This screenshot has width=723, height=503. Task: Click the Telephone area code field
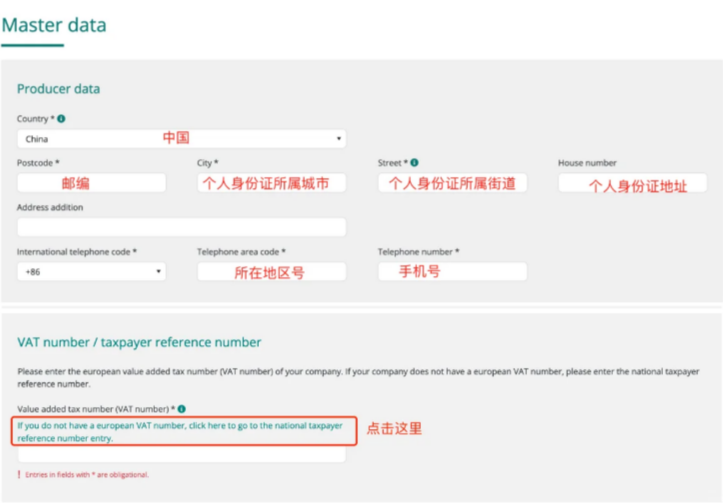[271, 271]
